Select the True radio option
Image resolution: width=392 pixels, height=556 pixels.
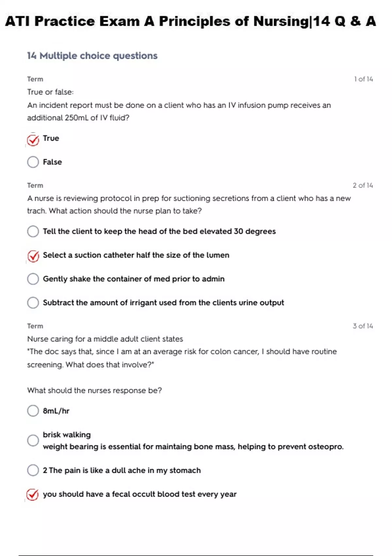(33, 140)
